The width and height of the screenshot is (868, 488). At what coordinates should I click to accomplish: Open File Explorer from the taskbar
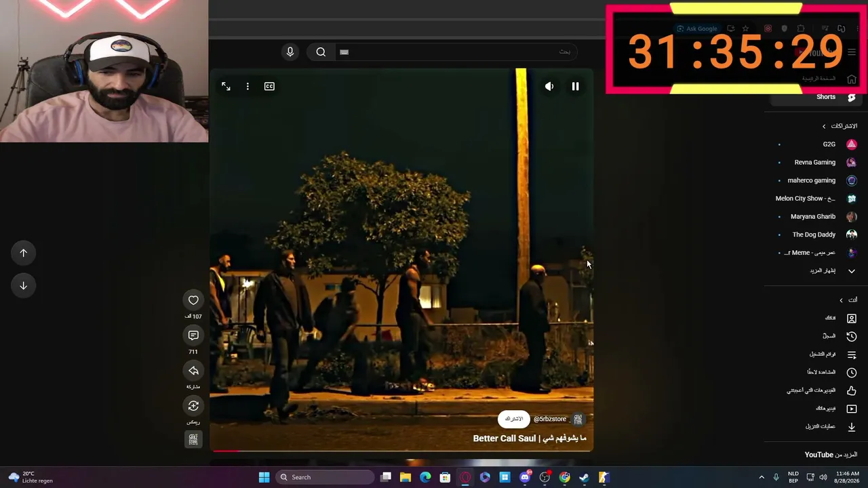point(406,477)
